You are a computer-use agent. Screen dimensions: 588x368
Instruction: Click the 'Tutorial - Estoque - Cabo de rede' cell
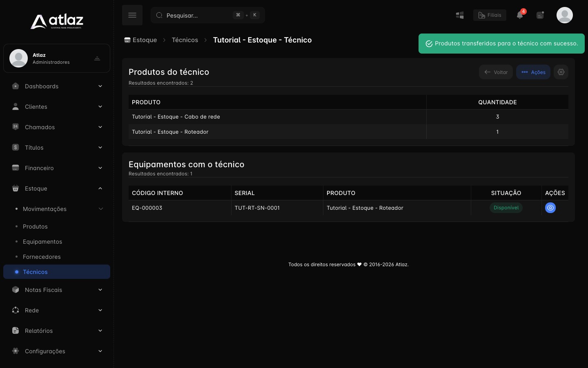coord(277,117)
